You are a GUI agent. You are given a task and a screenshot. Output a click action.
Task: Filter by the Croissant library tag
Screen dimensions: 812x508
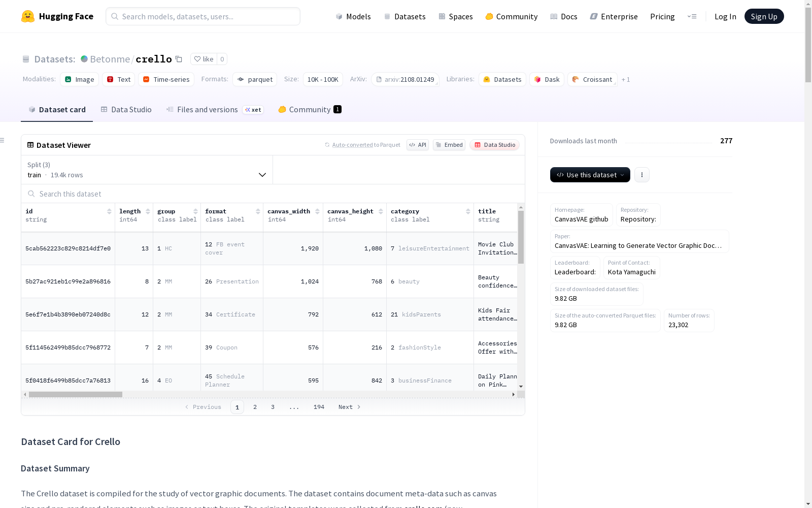(x=592, y=79)
